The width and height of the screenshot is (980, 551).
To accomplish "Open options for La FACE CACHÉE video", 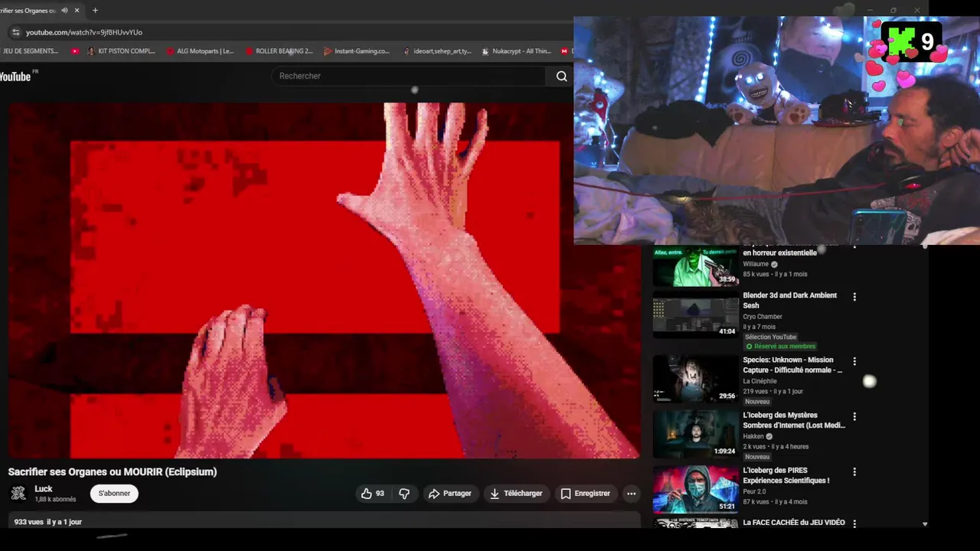I will (x=854, y=523).
